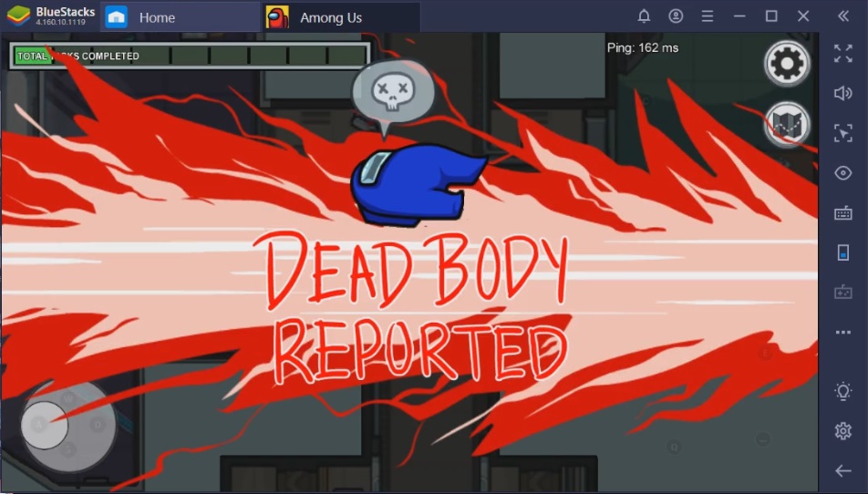Click the Home tab house icon
Image resolution: width=868 pixels, height=494 pixels.
(117, 17)
